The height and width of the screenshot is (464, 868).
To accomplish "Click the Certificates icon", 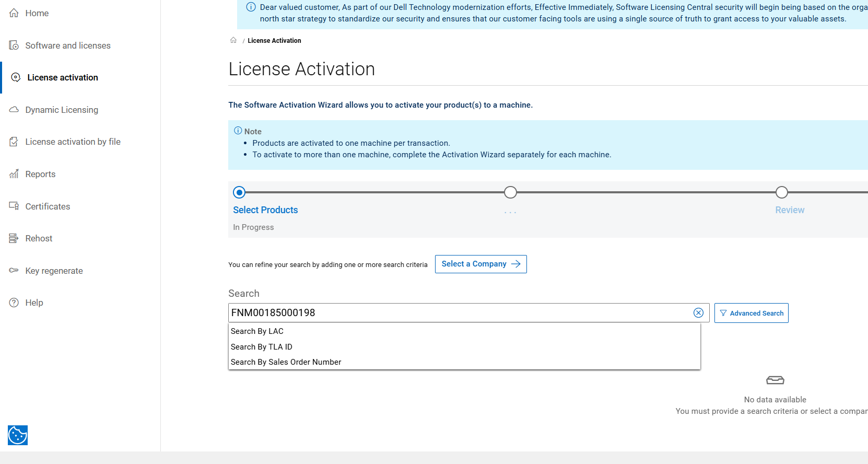I will (14, 206).
